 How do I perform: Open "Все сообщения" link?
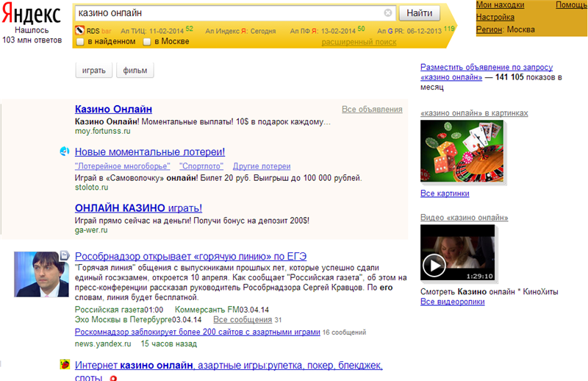[243, 320]
